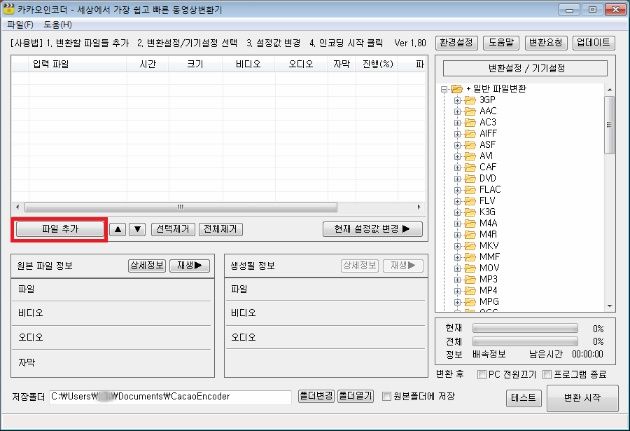Click the 파일 추가 button

point(60,229)
